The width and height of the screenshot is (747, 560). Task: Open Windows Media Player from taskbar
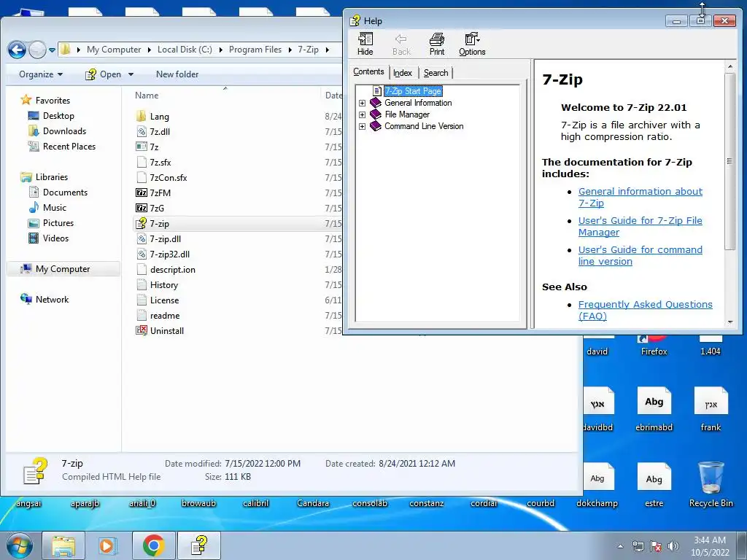coord(108,545)
